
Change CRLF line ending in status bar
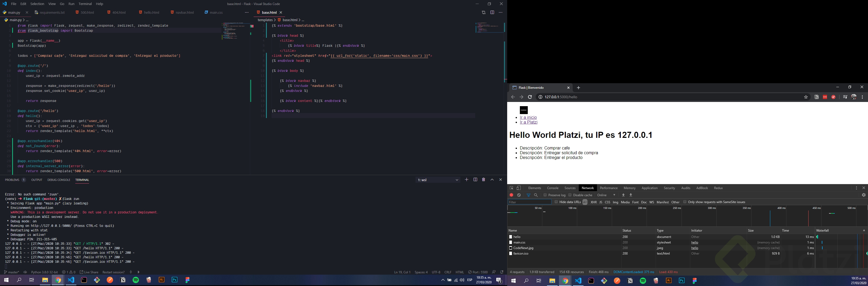click(x=448, y=272)
